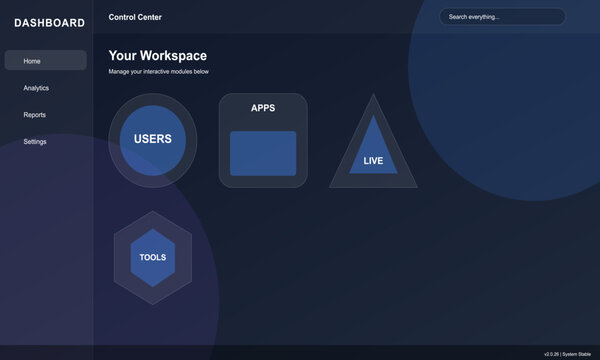Click 'Manage your interactive modules below' text
600x360 pixels.
click(x=158, y=72)
